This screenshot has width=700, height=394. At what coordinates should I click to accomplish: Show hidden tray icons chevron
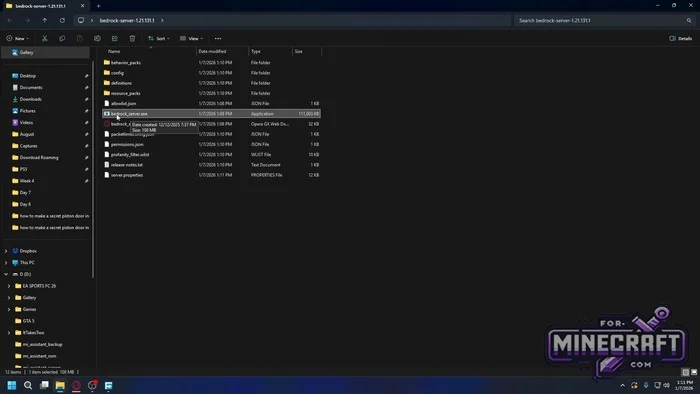point(623,385)
